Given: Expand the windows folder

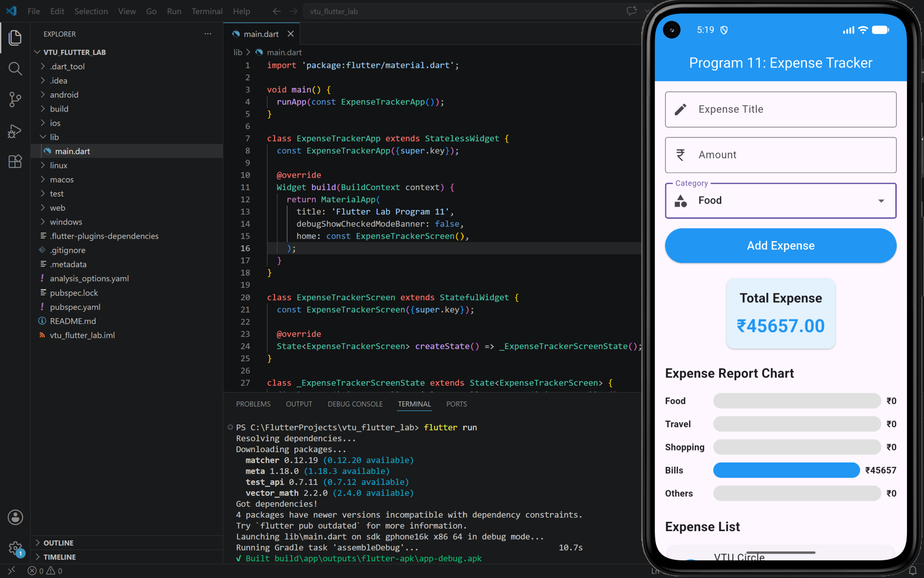Looking at the screenshot, I should (x=127, y=222).
